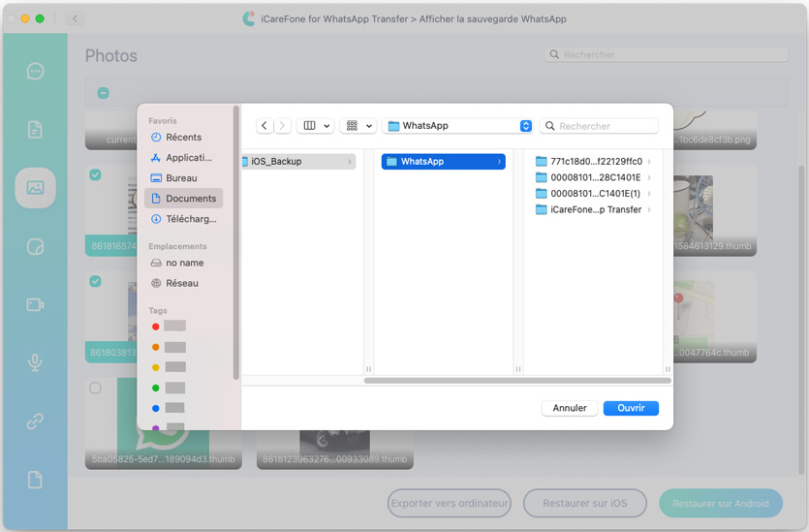This screenshot has width=809, height=532.
Task: Click Exporter vers ordinateur button
Action: (450, 503)
